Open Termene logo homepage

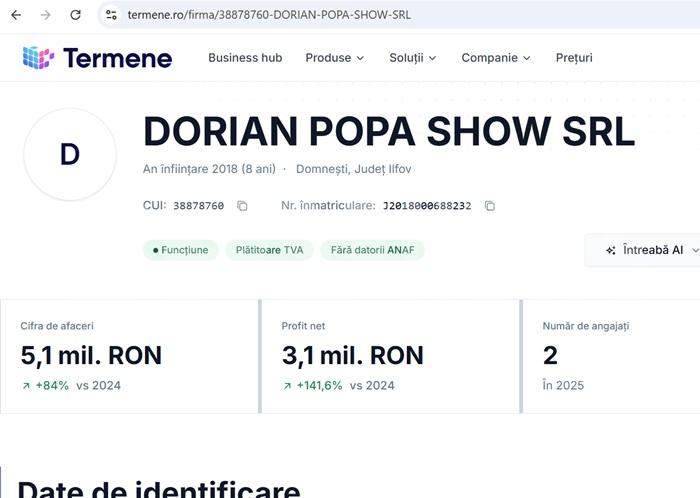coord(97,58)
